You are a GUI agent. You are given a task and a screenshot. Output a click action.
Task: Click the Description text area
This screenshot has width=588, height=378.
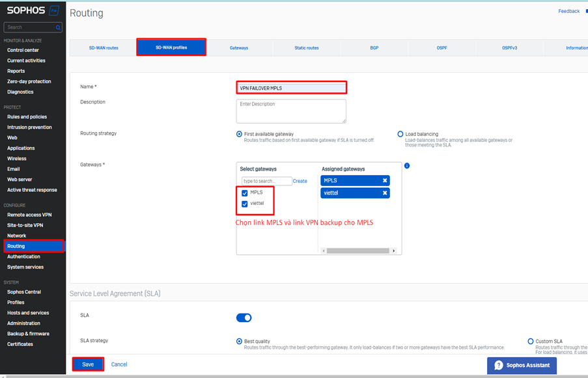coord(291,111)
